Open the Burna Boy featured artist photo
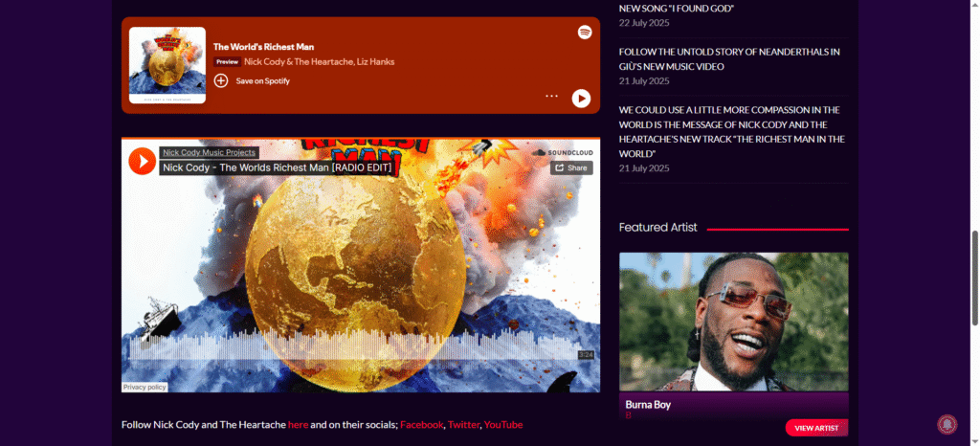The image size is (980, 446). coord(733,321)
